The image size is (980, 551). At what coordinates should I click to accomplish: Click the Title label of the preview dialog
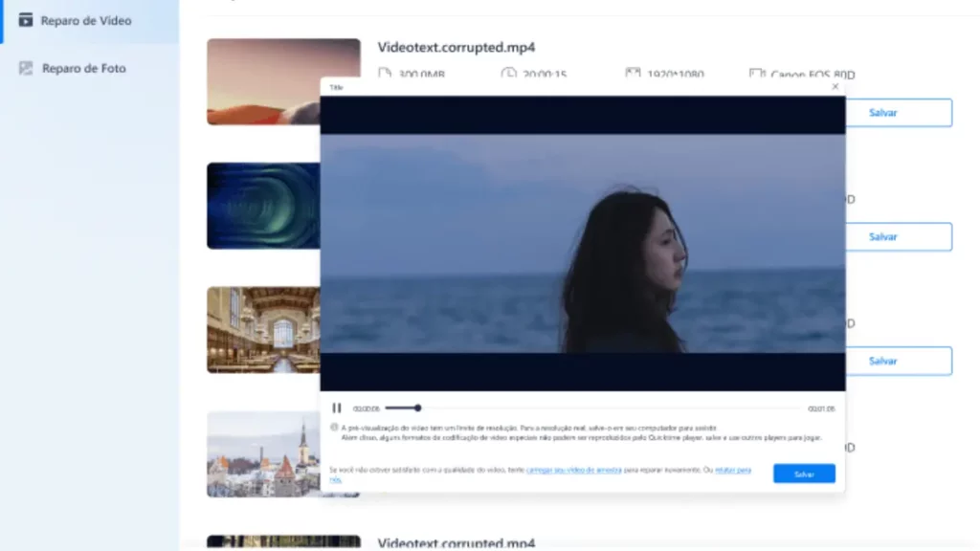pos(336,87)
